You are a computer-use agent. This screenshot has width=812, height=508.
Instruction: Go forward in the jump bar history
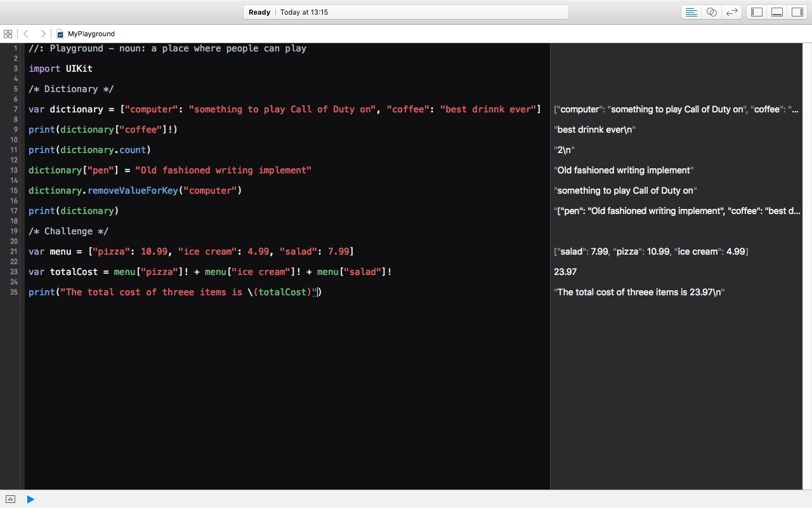click(43, 34)
